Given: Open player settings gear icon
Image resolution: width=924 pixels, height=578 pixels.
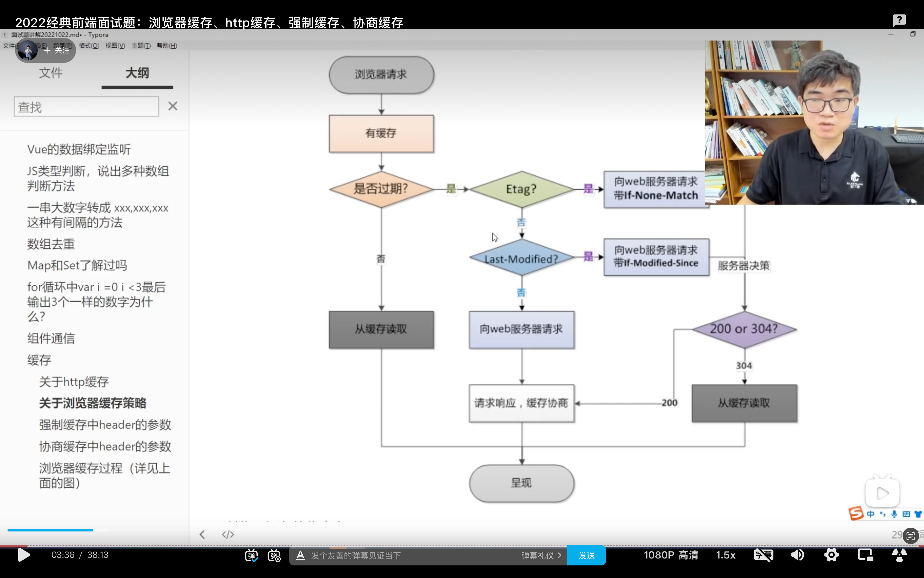Looking at the screenshot, I should click(x=831, y=555).
